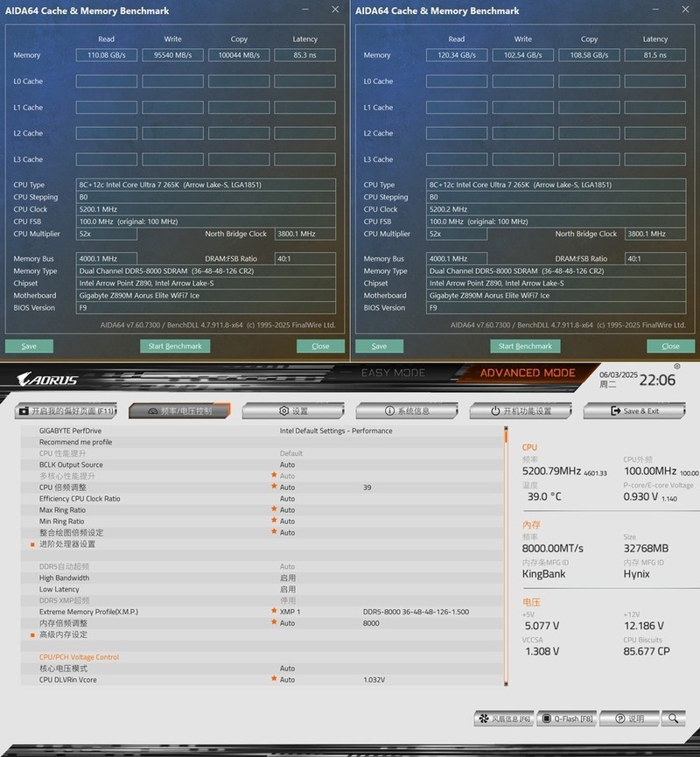The height and width of the screenshot is (757, 700).
Task: Click Save in left AIDA64 window
Action: pyautogui.click(x=29, y=346)
